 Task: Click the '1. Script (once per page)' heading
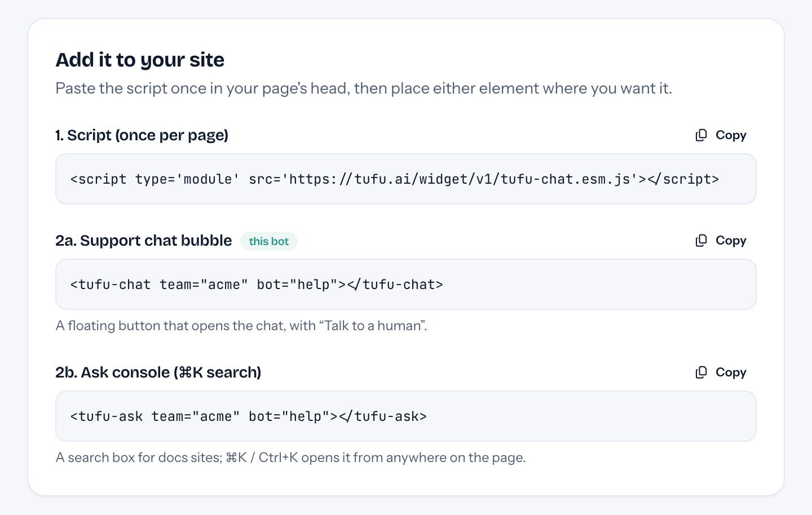(142, 135)
